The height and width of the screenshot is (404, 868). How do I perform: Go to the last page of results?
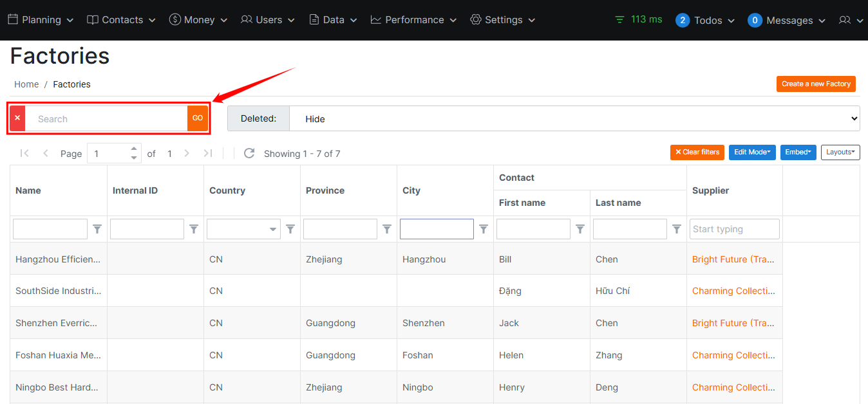(208, 153)
